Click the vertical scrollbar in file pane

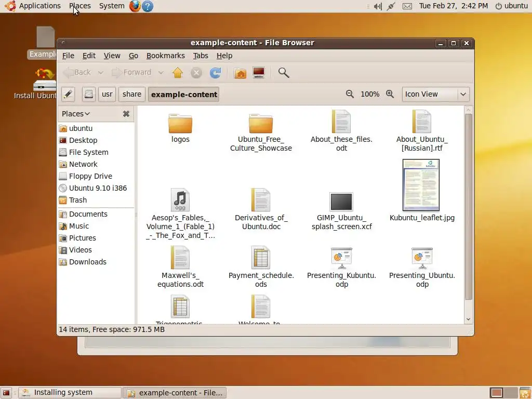coord(468,207)
